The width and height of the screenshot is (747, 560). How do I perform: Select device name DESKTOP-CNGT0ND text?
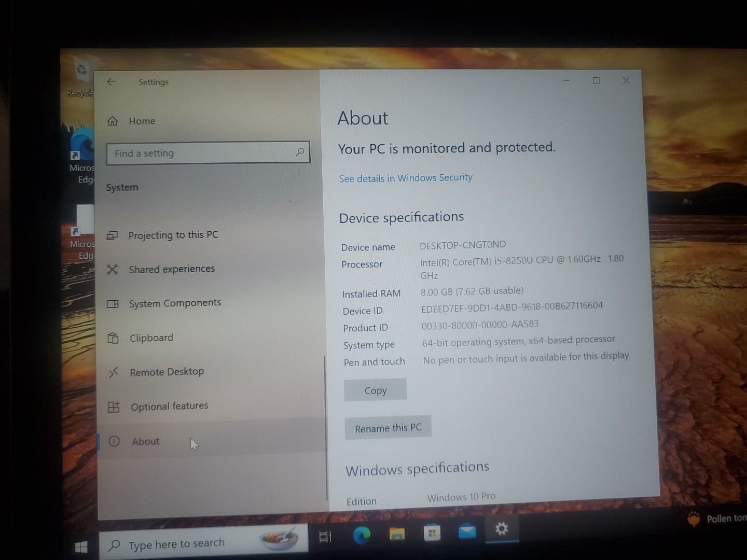tap(463, 245)
